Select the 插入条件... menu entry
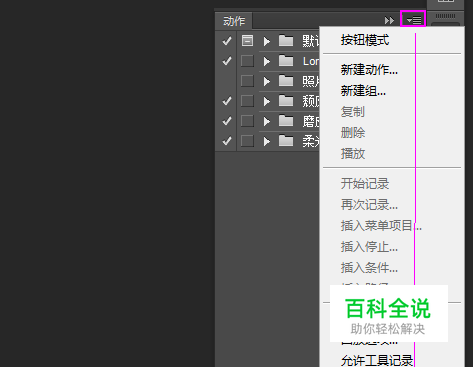Screen dimensions: 473x367 [x=369, y=268]
